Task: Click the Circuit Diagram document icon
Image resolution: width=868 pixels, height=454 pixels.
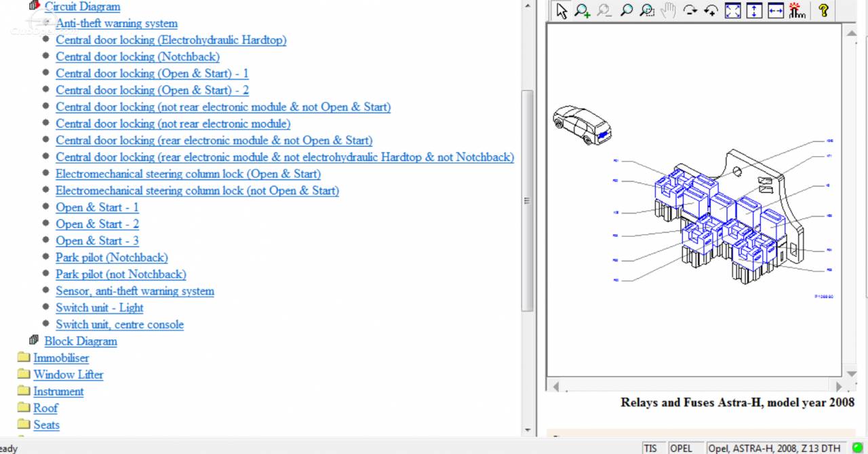Action: point(35,6)
